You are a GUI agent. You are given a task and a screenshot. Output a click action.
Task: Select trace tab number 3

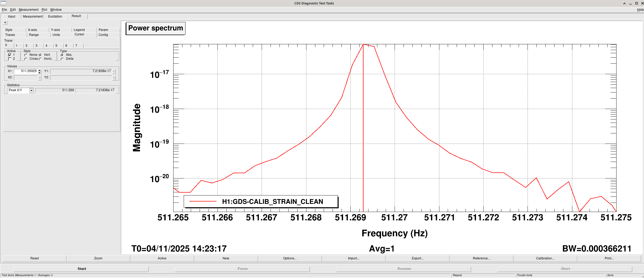click(x=36, y=46)
